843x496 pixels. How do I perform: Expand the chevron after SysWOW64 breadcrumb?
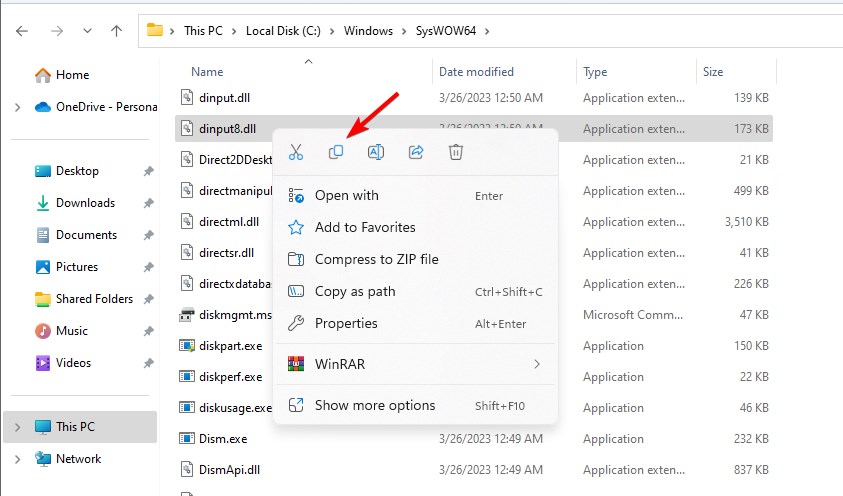(487, 31)
